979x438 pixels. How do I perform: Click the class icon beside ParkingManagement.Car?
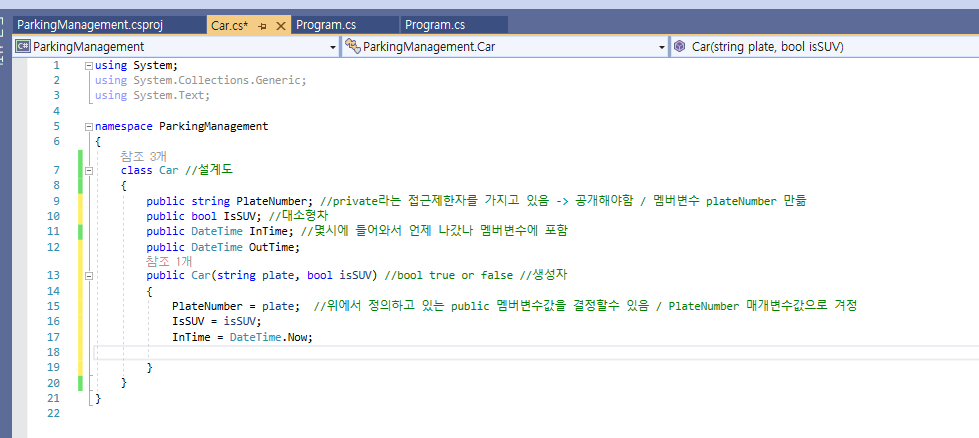(x=353, y=46)
